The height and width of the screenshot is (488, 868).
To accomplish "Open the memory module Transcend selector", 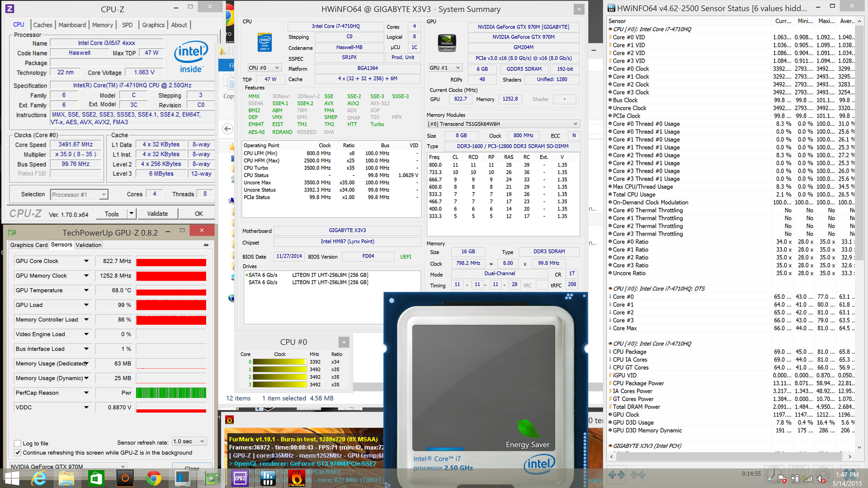I will coord(503,124).
